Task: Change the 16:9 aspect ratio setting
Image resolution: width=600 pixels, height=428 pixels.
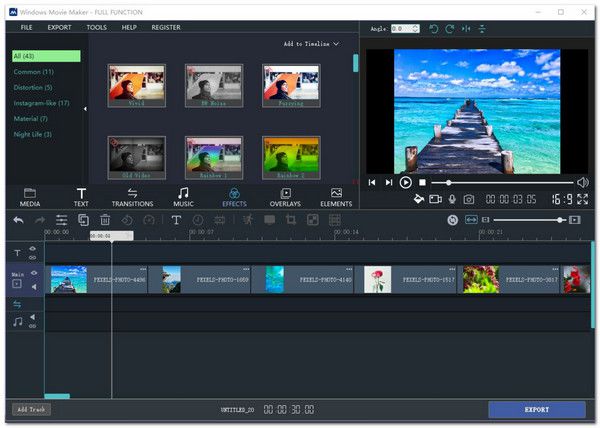Action: click(x=562, y=199)
